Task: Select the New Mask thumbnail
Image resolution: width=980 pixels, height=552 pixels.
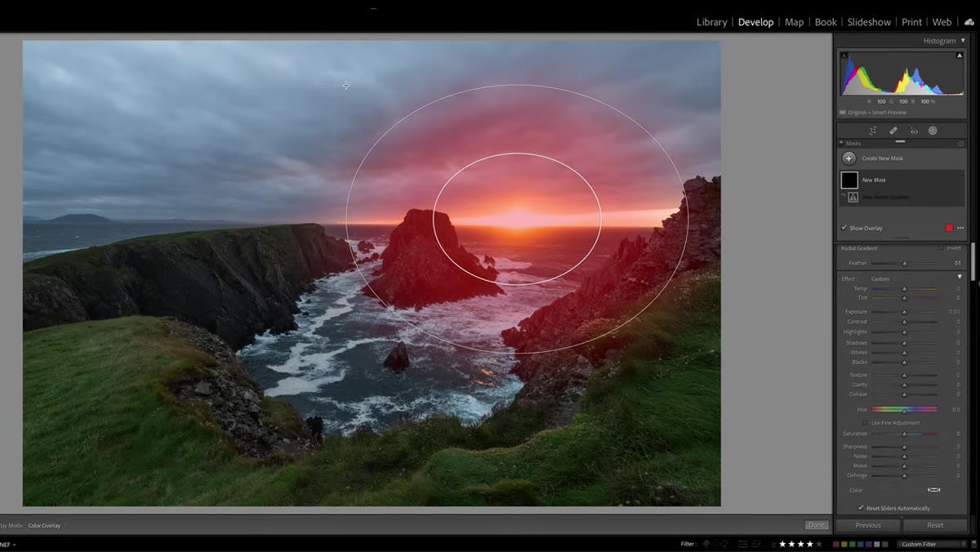Action: pos(849,180)
